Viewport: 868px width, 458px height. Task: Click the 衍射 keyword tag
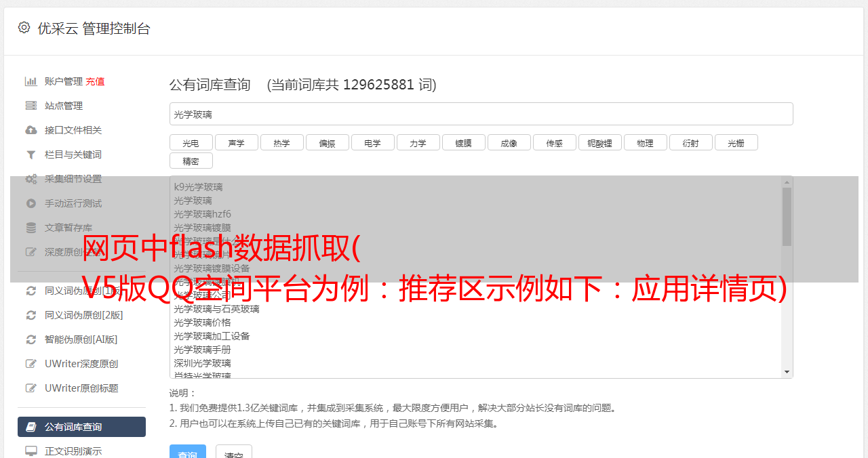(x=691, y=142)
